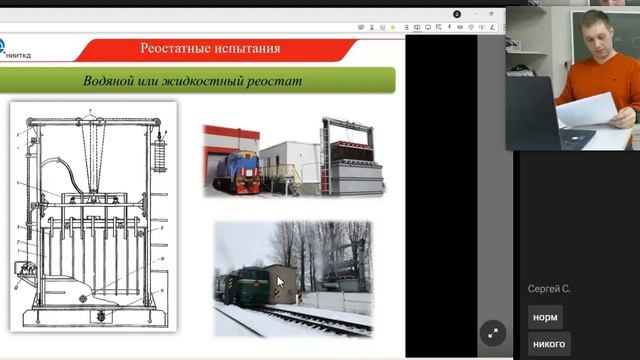Viewport: 640px width, 360px height.
Task: Click the 'норм' chat message
Action: [545, 317]
